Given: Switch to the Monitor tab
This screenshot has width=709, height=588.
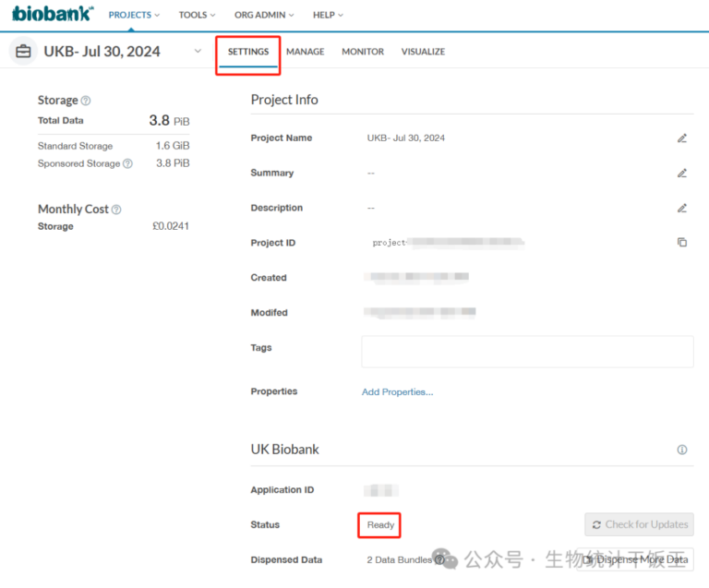Looking at the screenshot, I should tap(363, 52).
